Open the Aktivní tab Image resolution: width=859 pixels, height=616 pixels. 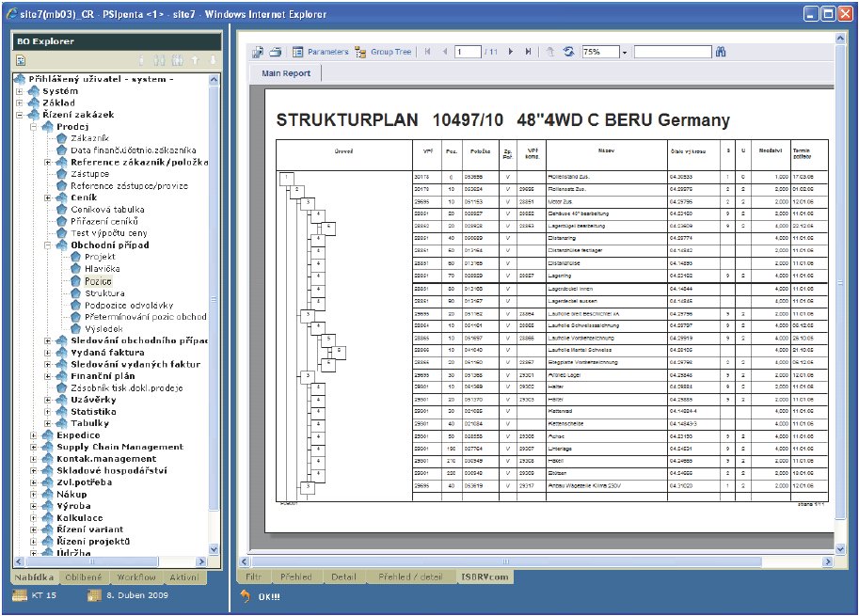coord(184,577)
